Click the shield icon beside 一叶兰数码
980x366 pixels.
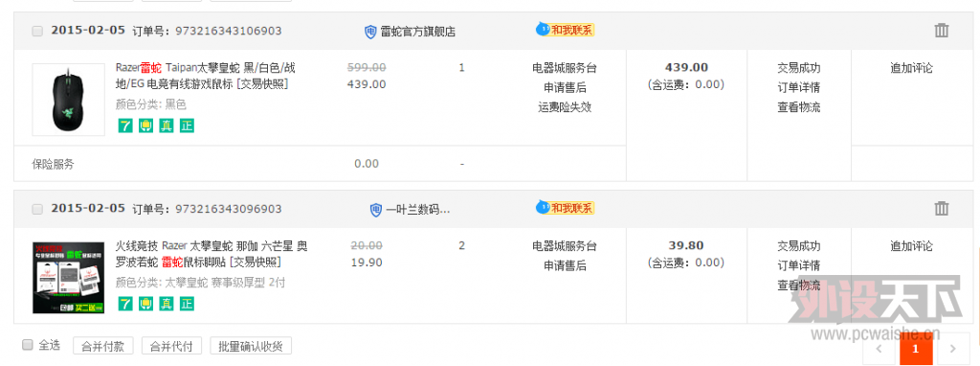(375, 210)
